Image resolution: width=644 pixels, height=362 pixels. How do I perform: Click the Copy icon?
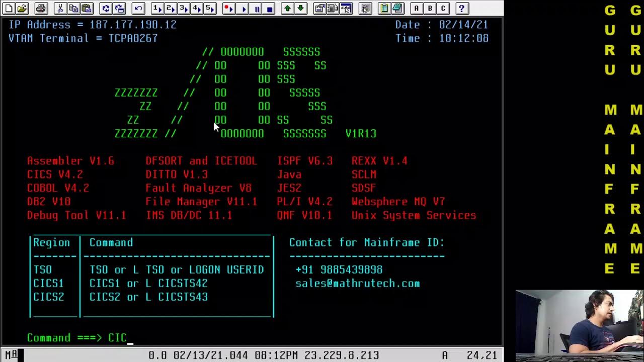73,8
